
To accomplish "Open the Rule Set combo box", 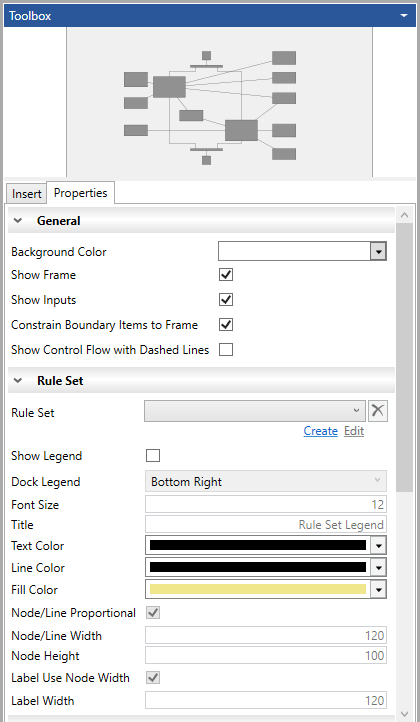I will click(x=255, y=411).
